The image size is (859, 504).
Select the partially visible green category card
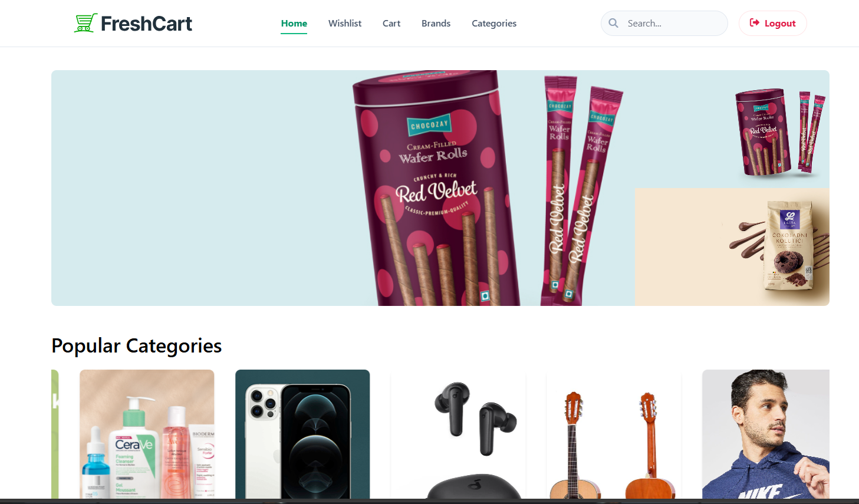[x=55, y=434]
